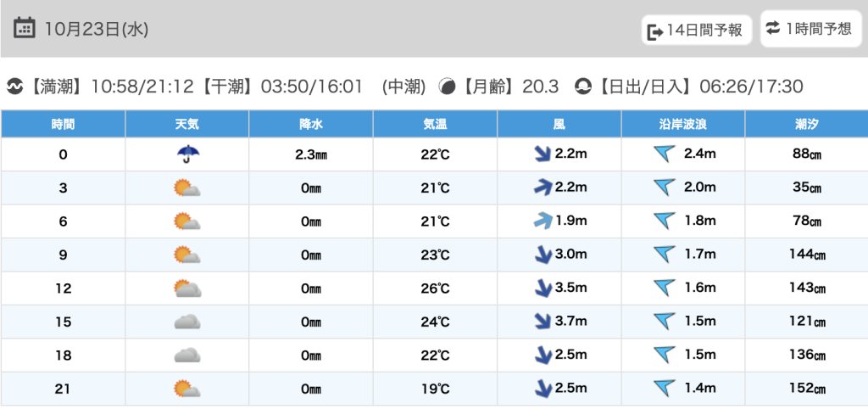This screenshot has width=868, height=409.
Task: Switch to 1時間予想 hourly view
Action: pos(810,29)
